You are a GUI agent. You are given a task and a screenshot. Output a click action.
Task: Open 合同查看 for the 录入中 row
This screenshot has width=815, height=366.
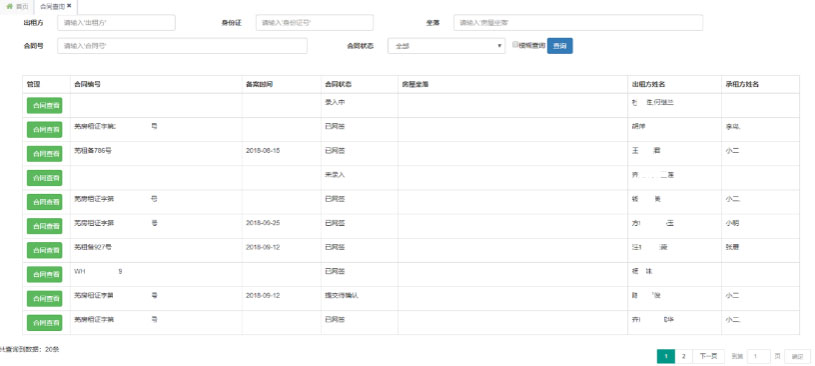(45, 106)
